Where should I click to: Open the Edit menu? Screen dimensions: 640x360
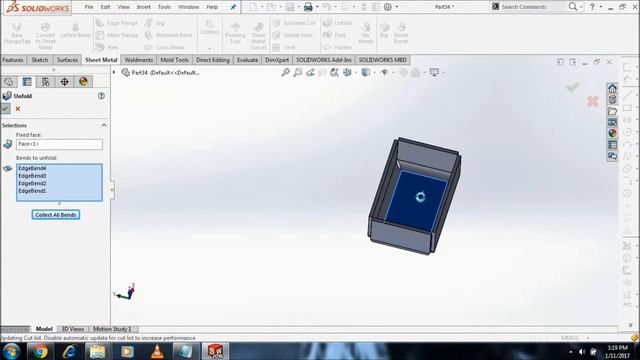[x=105, y=7]
